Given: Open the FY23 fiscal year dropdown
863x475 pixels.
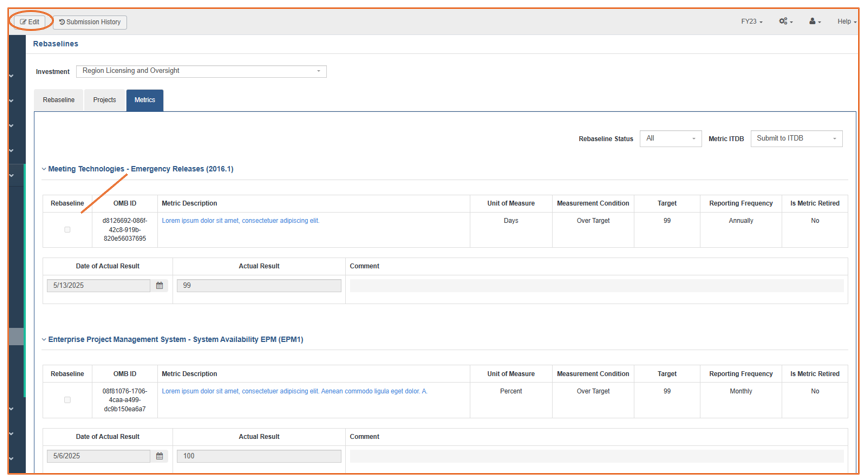Looking at the screenshot, I should point(752,22).
